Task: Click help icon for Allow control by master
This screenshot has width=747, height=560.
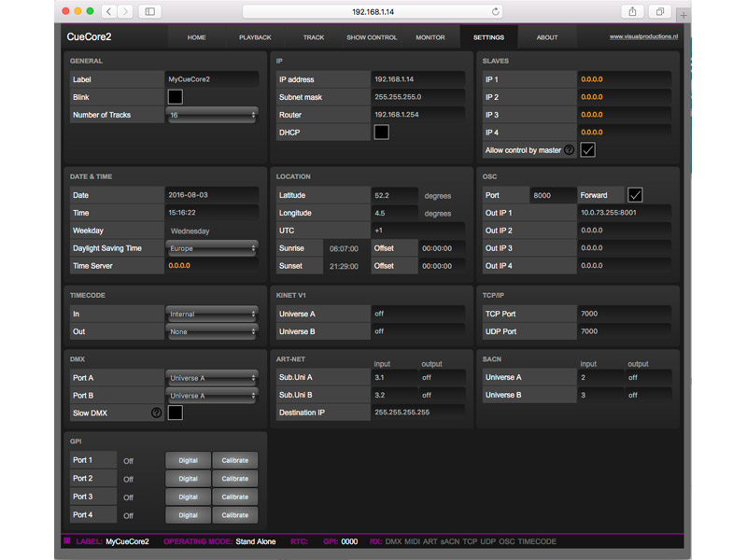Action: [x=569, y=150]
